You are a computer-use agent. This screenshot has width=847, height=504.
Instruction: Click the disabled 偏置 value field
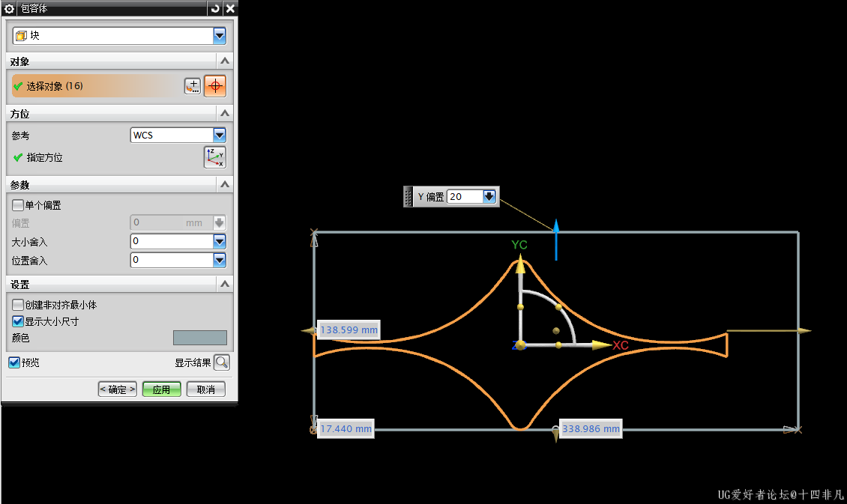(x=172, y=222)
